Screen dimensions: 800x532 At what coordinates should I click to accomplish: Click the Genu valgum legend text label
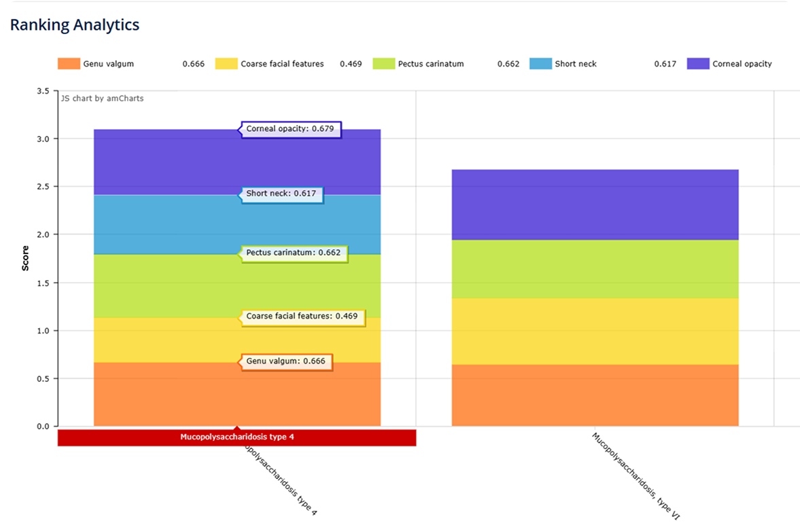109,64
